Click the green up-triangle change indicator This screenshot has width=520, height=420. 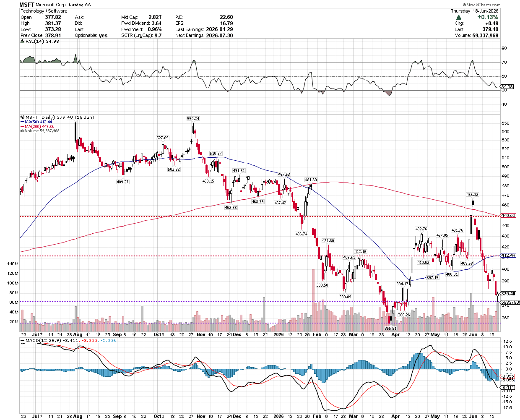pos(459,17)
